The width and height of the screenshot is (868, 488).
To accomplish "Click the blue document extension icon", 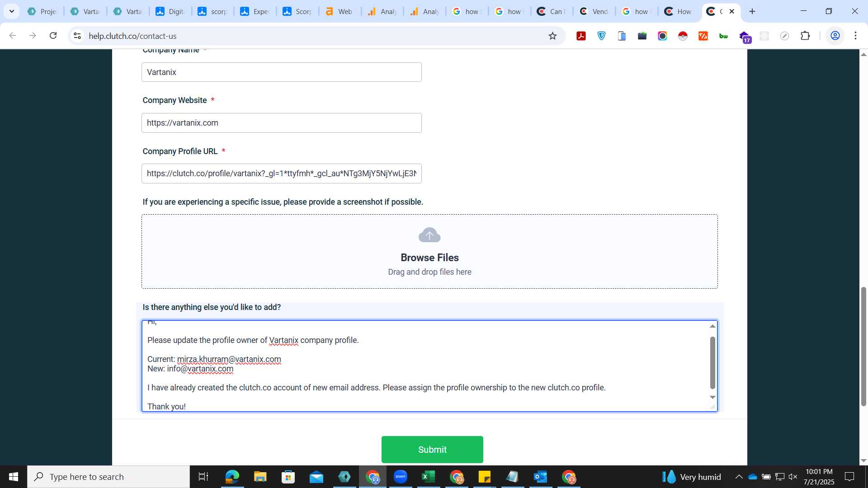I will (x=622, y=36).
